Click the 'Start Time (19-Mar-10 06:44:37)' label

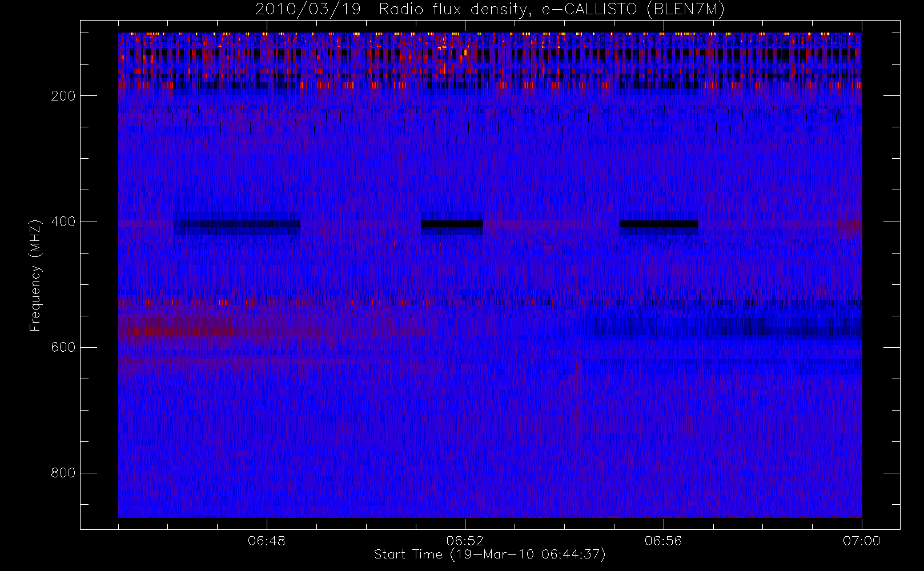point(490,554)
